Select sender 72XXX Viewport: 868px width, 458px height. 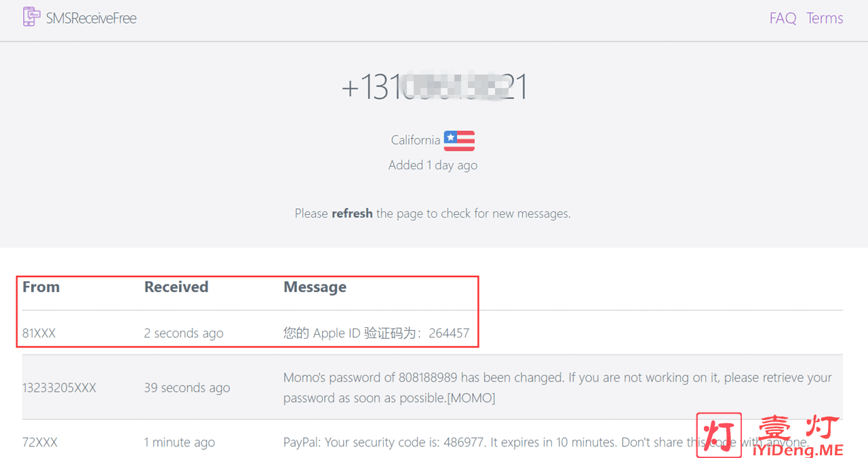tap(39, 442)
